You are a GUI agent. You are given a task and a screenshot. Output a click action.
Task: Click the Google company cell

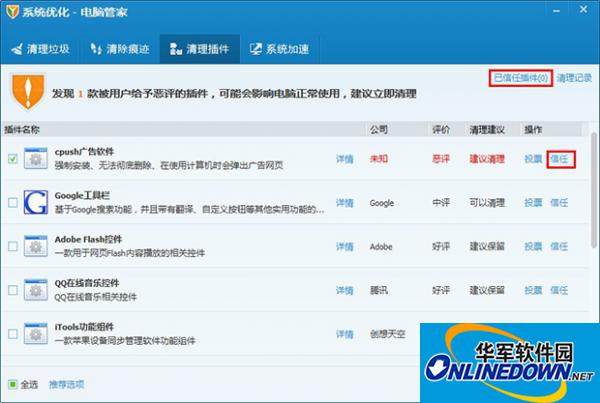coord(382,203)
